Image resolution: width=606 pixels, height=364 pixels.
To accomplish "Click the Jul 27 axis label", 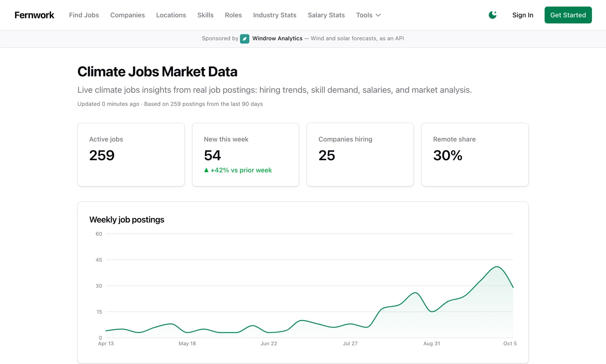I will point(350,343).
